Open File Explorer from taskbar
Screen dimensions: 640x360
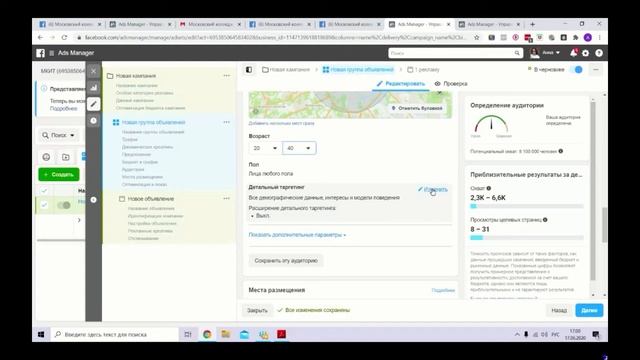click(x=226, y=334)
